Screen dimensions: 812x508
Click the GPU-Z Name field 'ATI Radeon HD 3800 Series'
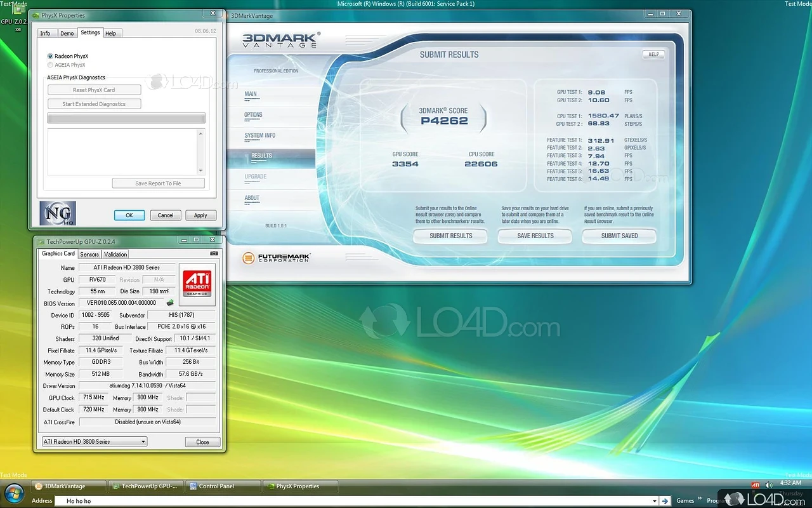[x=127, y=268]
